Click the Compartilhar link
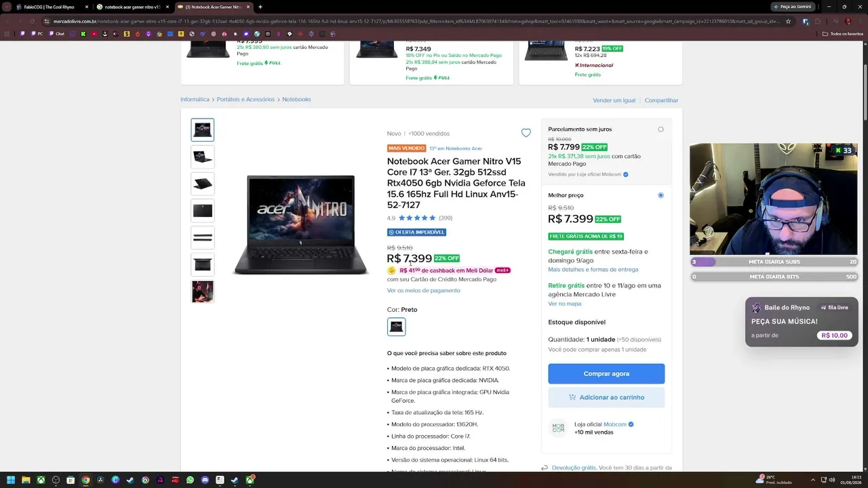Screen dimensions: 868x488 [x=661, y=100]
